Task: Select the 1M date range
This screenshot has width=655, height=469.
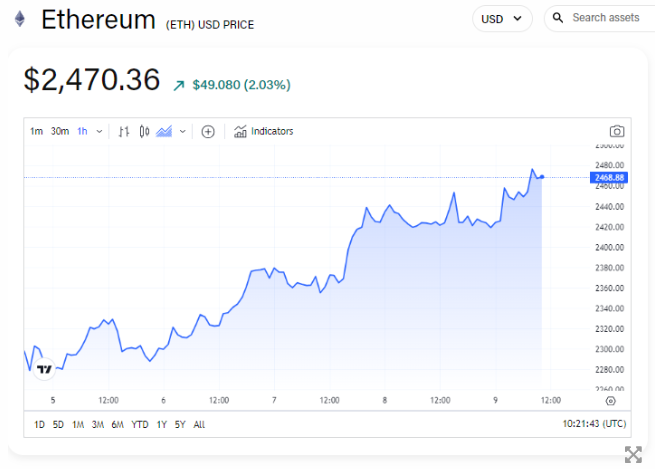Action: (78, 425)
